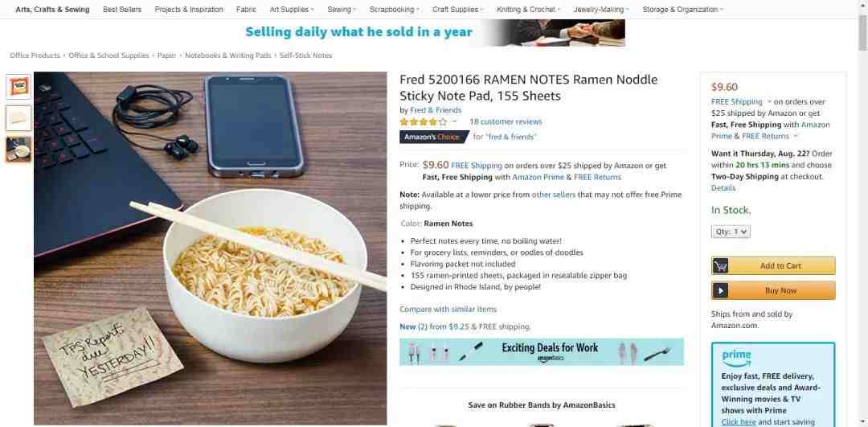Expand the FREE Shipping details chevron in buy box
Viewport: 868px width, 427px height.
(x=768, y=102)
